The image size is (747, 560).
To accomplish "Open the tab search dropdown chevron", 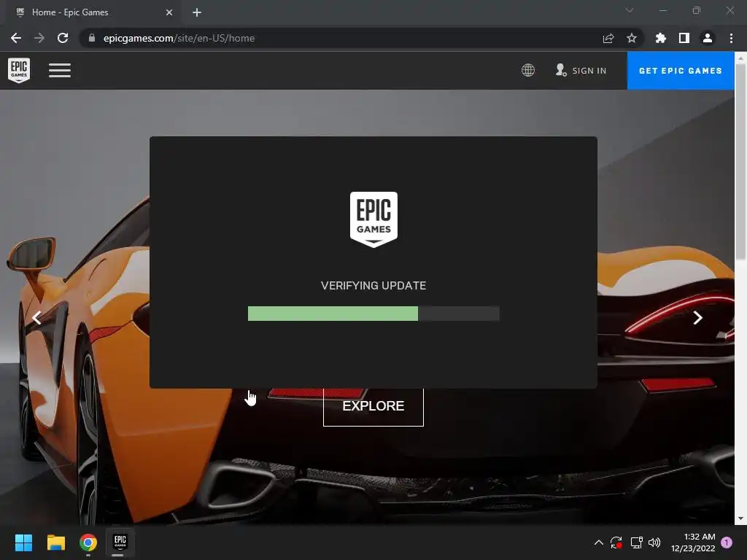I will pos(630,10).
